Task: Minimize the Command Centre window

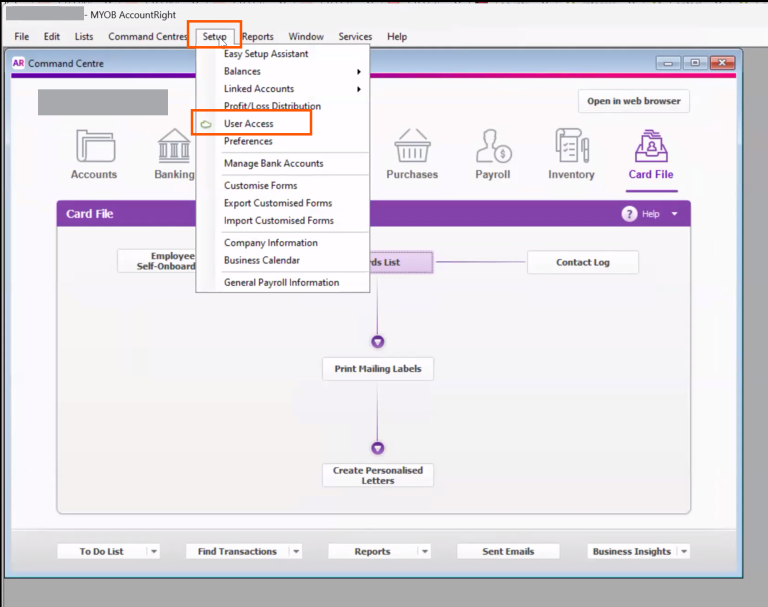Action: coord(668,63)
